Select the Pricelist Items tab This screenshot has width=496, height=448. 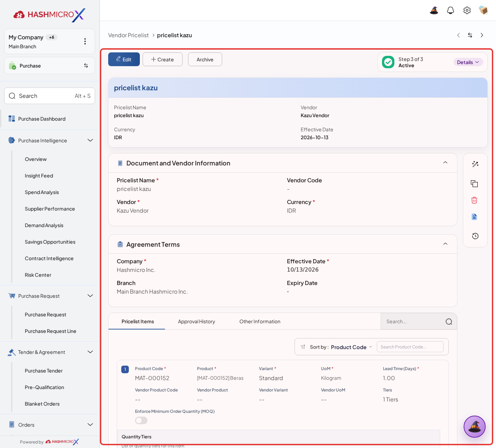point(138,322)
